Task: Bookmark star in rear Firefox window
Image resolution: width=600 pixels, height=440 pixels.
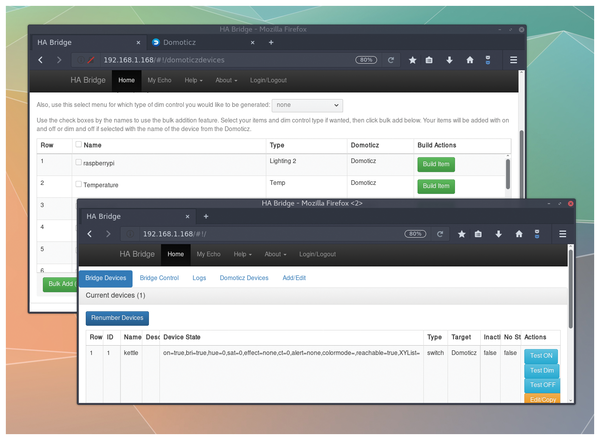Action: click(x=412, y=60)
